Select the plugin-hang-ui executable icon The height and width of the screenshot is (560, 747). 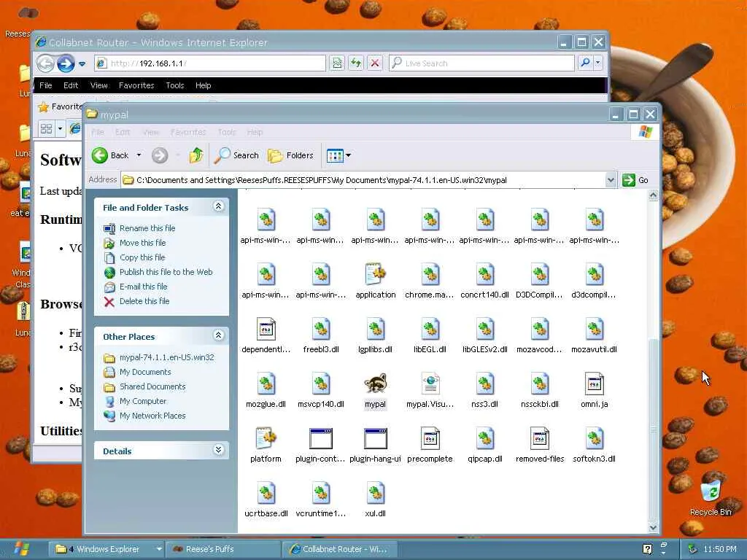[x=376, y=438]
